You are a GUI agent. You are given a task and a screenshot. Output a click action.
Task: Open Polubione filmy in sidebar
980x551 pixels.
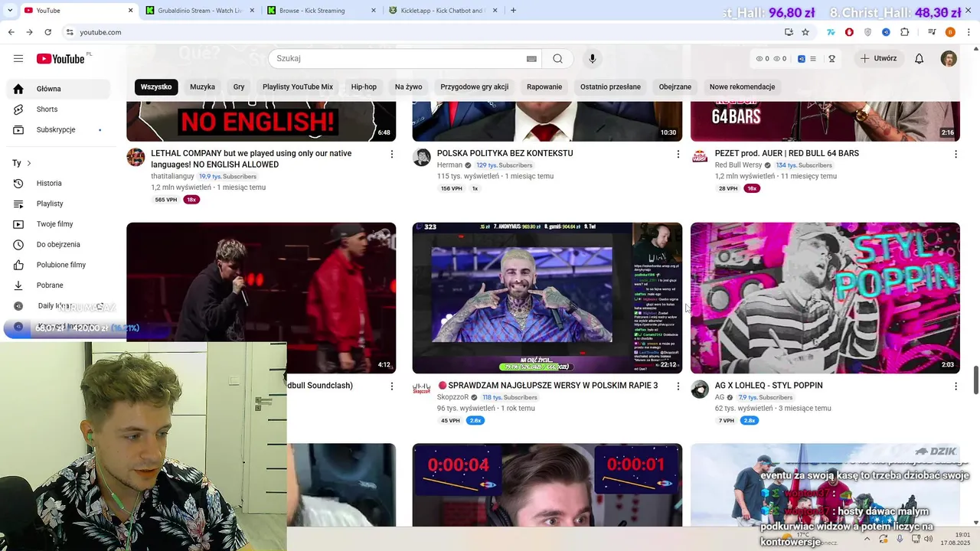point(58,265)
